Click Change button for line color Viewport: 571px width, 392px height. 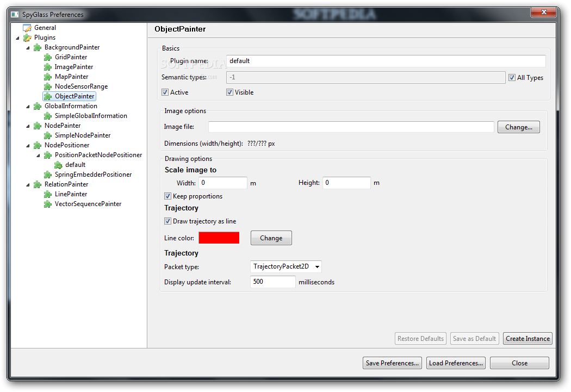click(x=271, y=238)
